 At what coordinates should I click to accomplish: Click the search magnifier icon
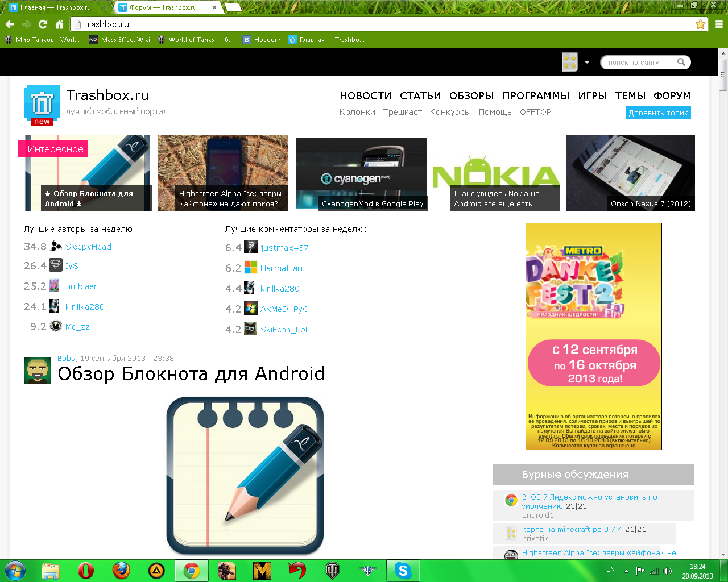(681, 62)
